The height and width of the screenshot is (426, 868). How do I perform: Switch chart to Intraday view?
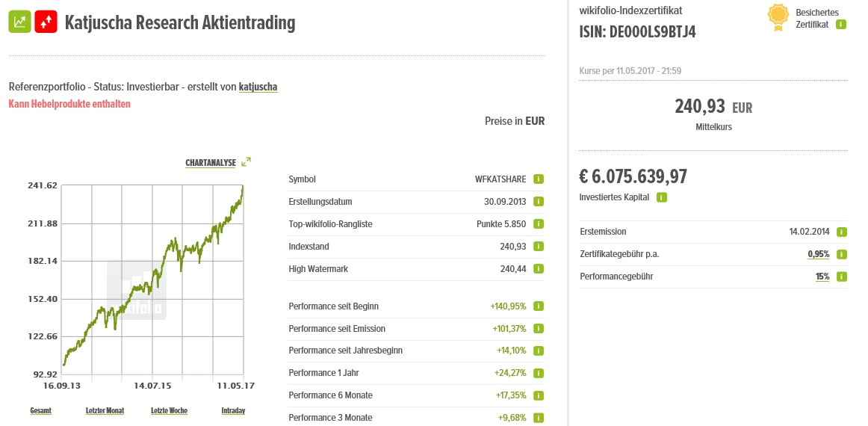coord(233,410)
